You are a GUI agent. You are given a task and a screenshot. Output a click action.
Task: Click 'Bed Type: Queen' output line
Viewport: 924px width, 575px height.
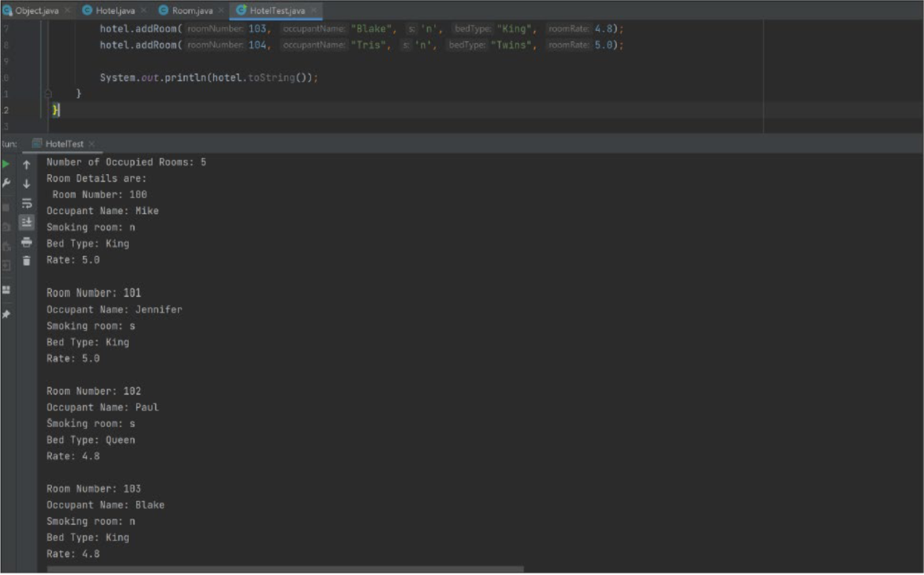coord(91,440)
